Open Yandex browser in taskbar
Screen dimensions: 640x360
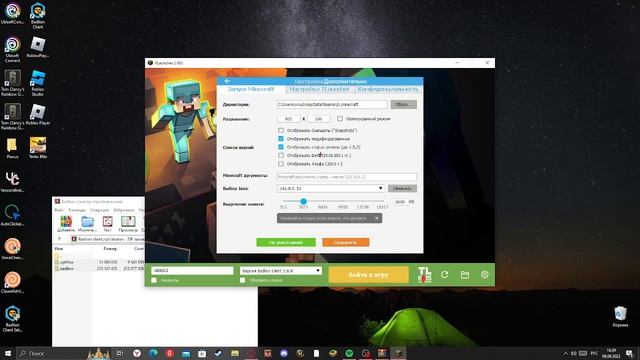[137, 353]
